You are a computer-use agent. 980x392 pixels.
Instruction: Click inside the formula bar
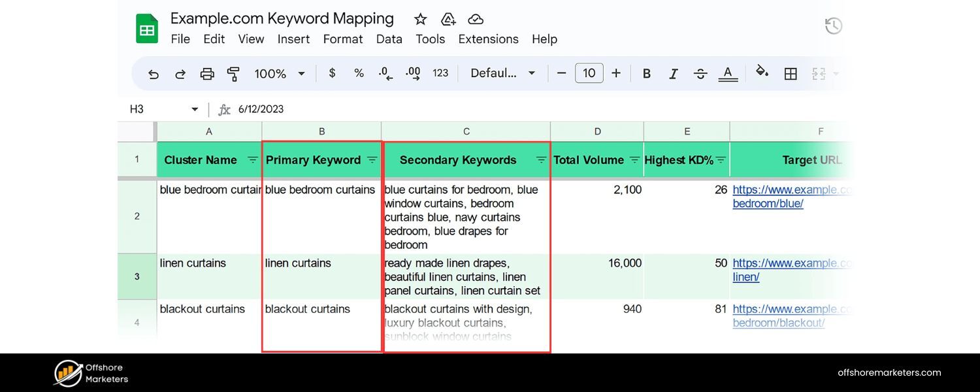pos(327,109)
